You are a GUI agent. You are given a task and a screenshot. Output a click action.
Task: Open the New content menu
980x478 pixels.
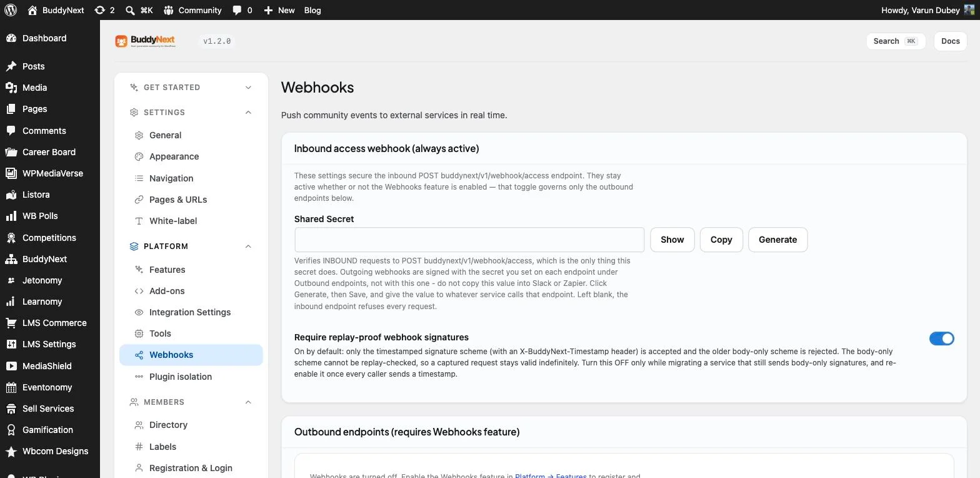click(279, 10)
